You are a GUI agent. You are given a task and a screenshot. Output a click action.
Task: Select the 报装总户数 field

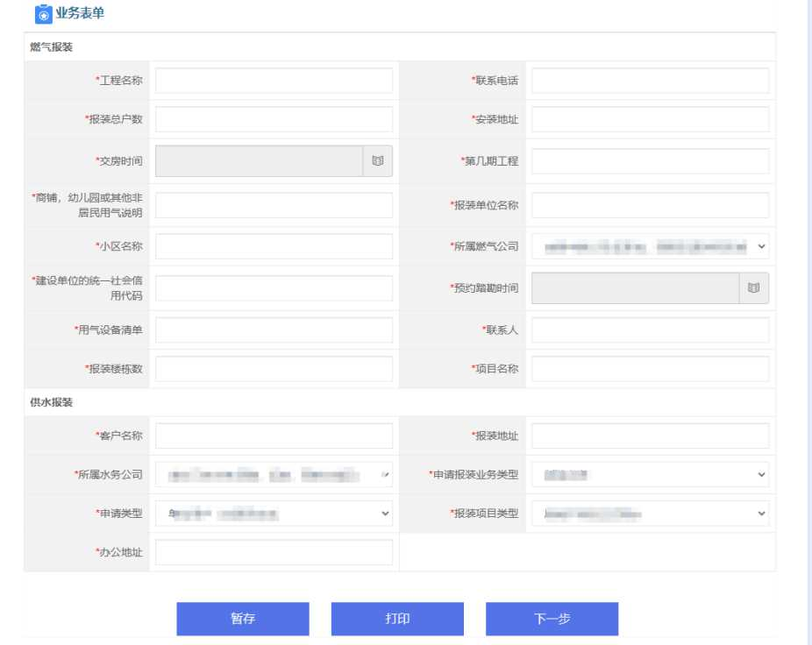(274, 119)
